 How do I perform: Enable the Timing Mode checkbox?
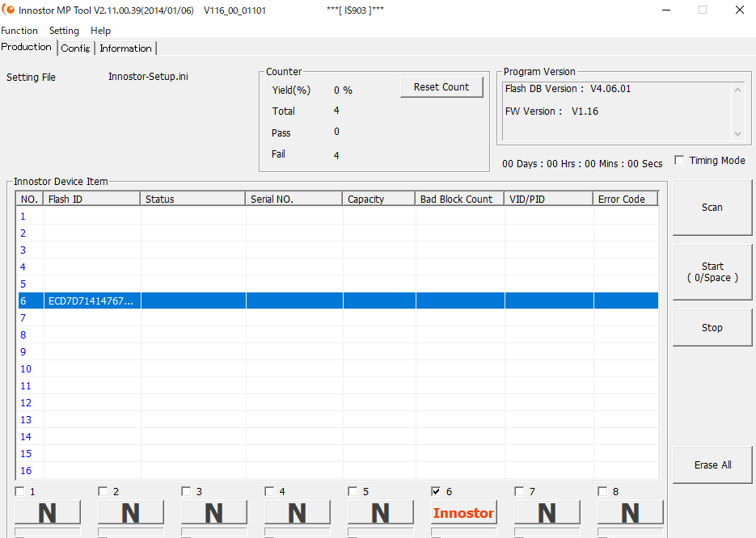[x=679, y=161]
